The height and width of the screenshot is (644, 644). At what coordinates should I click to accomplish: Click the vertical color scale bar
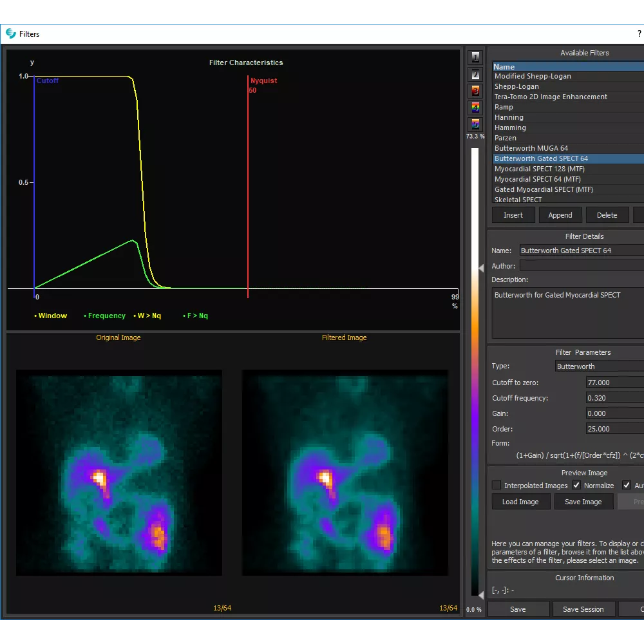pos(475,372)
